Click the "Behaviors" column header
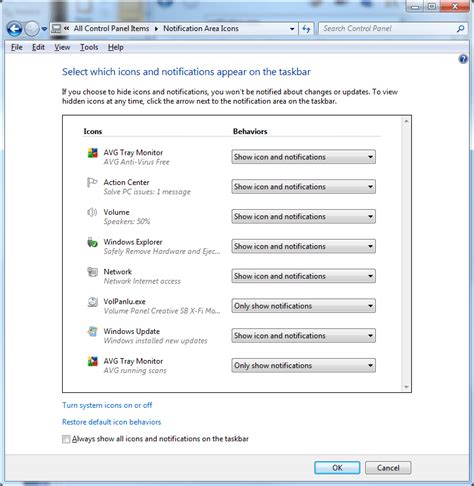Screen dimensions: 474x486 click(250, 131)
